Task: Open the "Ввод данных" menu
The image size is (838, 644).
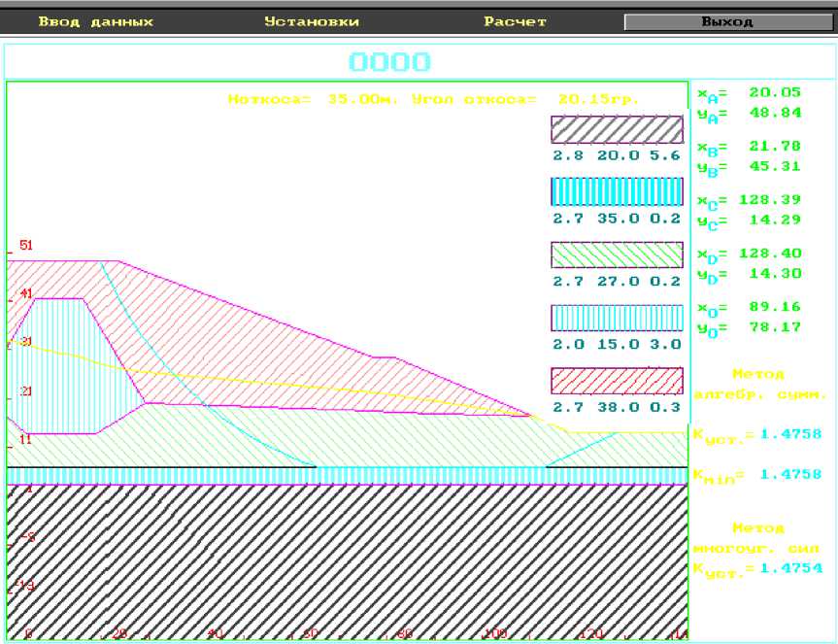Action: 95,21
